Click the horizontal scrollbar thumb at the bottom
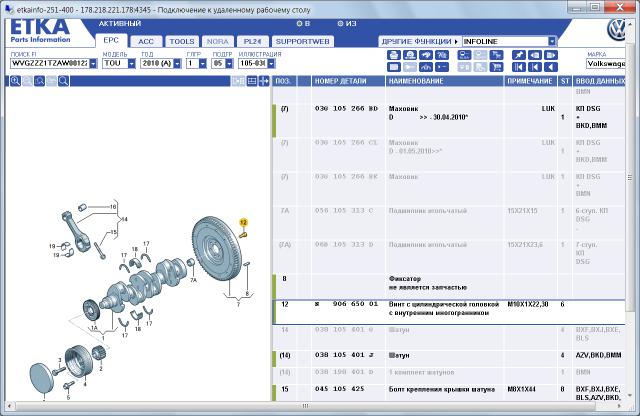Screen dimensions: 640x416 click(x=305, y=406)
